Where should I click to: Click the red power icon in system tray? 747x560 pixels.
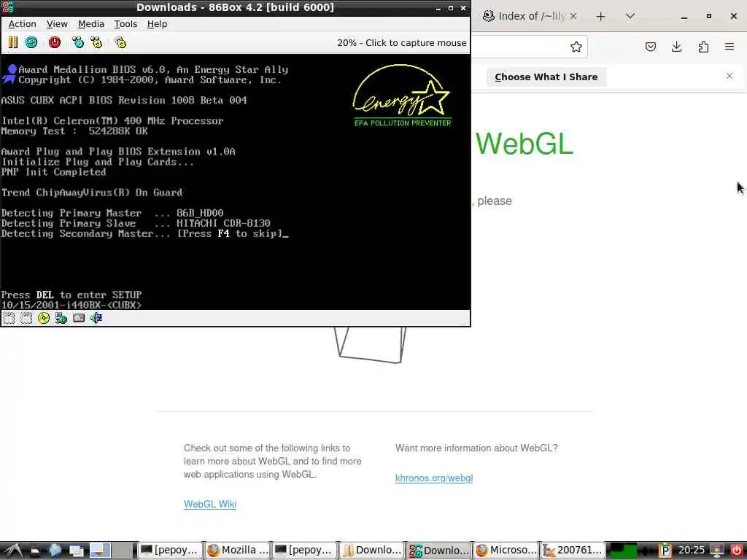pos(737,551)
